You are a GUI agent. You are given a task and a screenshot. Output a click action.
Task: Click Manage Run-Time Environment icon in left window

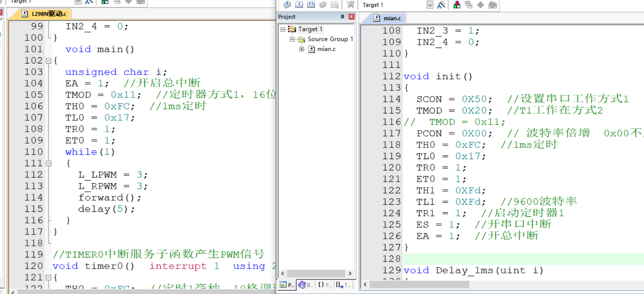tap(128, 2)
